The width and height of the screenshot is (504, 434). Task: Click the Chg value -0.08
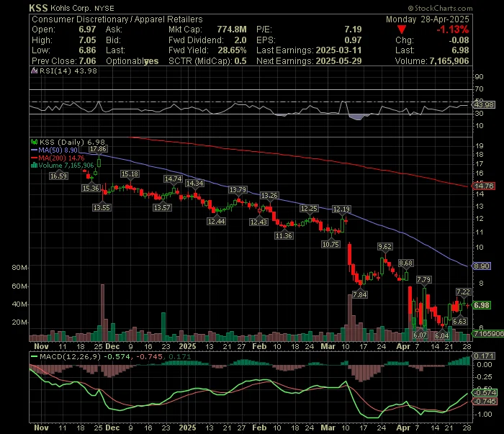point(459,40)
